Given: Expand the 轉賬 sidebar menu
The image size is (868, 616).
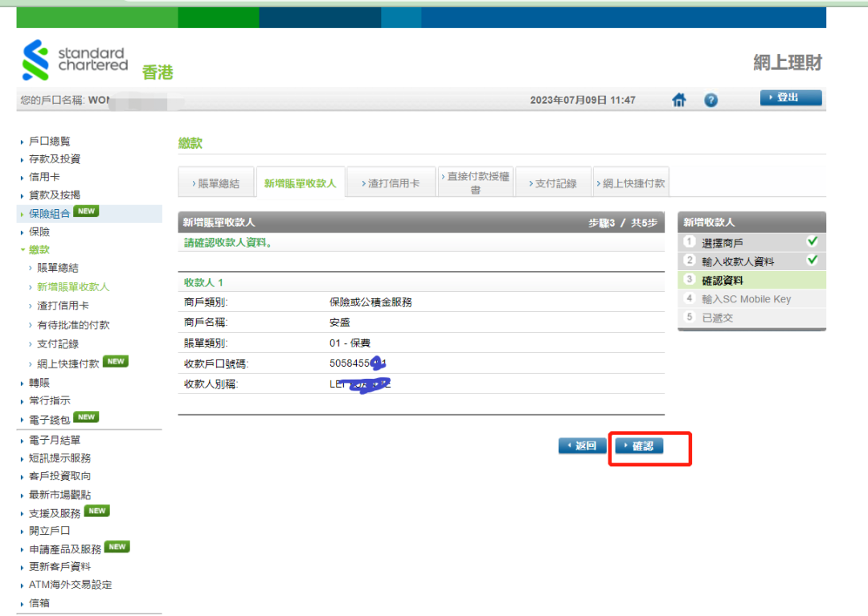Looking at the screenshot, I should coord(39,382).
